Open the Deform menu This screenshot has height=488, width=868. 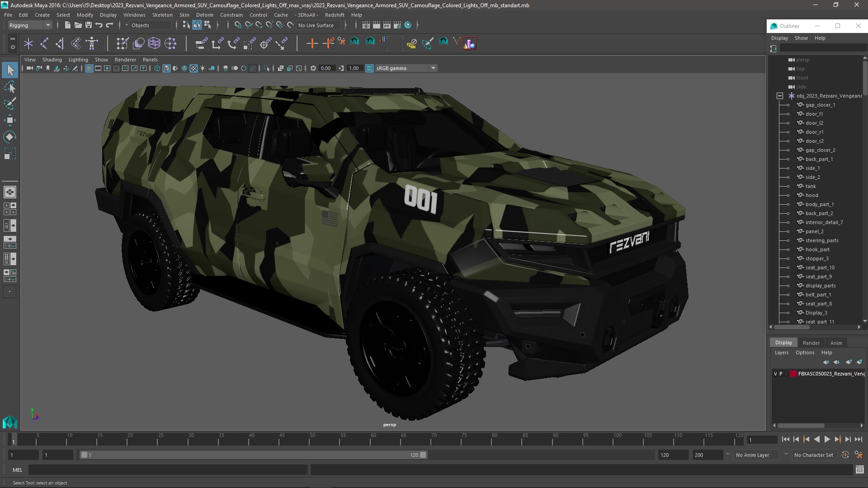pyautogui.click(x=204, y=15)
